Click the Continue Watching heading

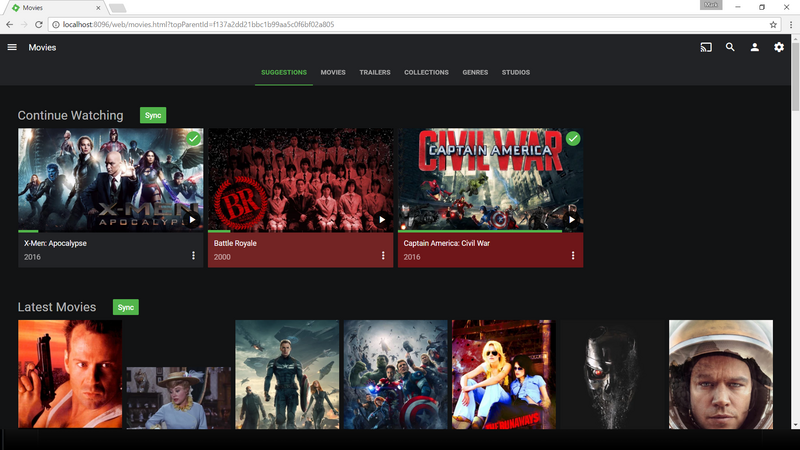pyautogui.click(x=70, y=115)
